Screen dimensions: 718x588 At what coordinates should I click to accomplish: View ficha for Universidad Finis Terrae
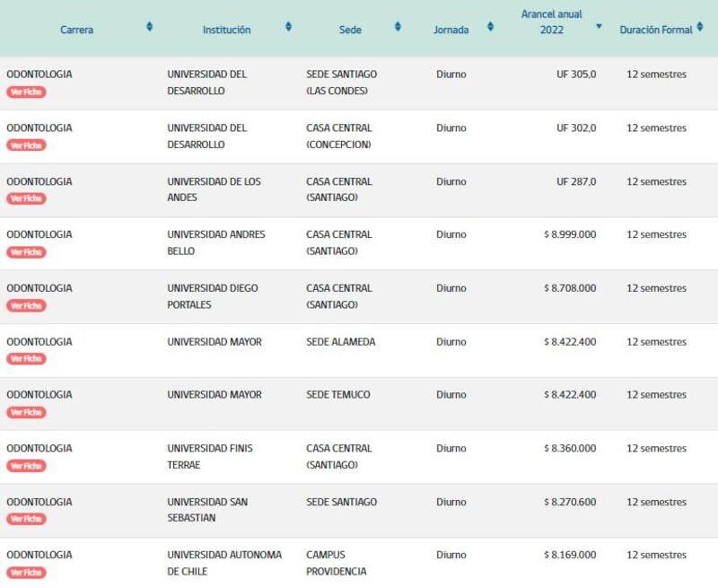(26, 466)
